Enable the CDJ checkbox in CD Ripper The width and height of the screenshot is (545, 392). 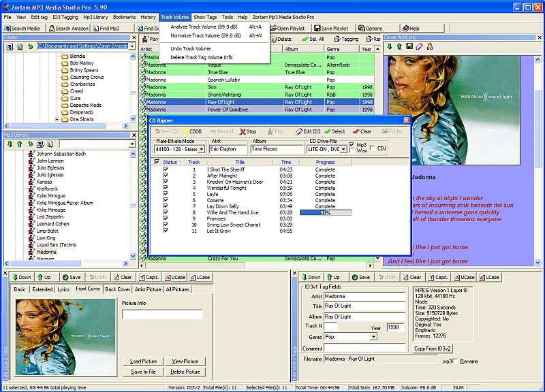pos(373,148)
